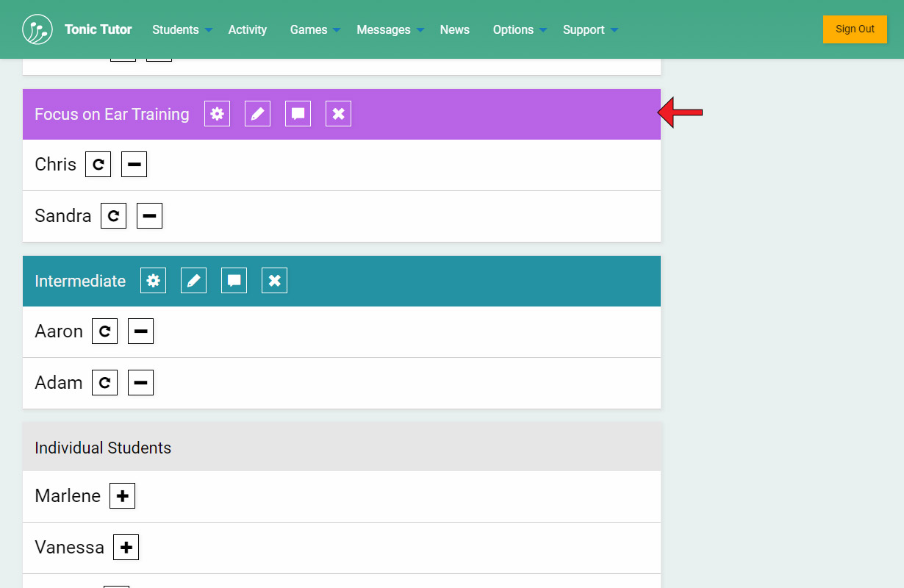This screenshot has height=588, width=904.
Task: Open the Games dropdown menu
Action: coord(315,29)
